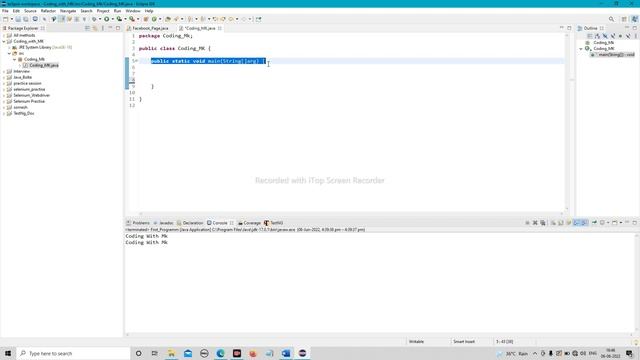This screenshot has height=360, width=640.
Task: Toggle Link with Editor in Package Explorer
Action: 95,28
